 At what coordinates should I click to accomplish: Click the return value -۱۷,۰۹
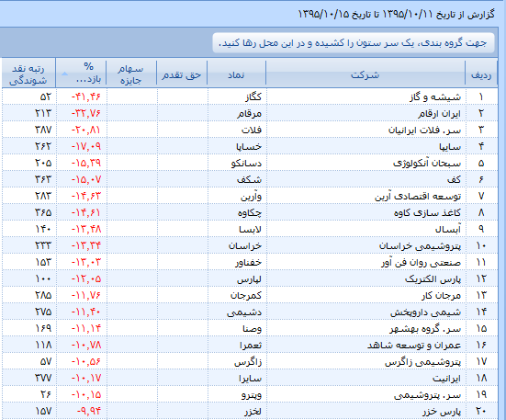tap(86, 146)
